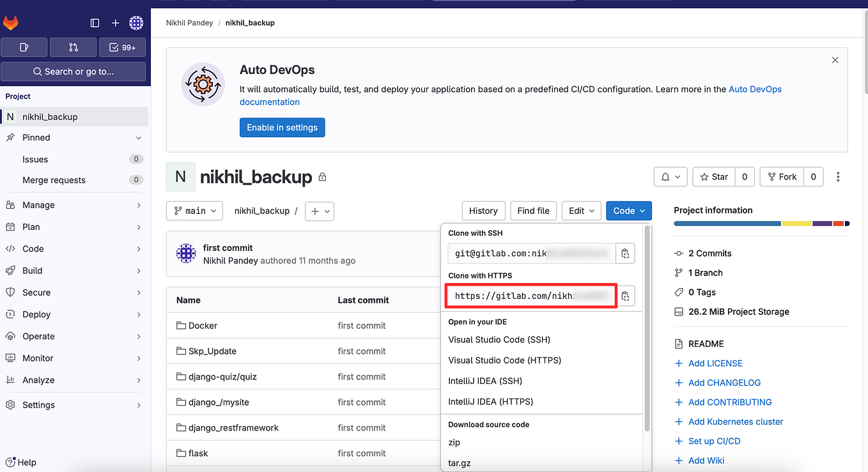Image resolution: width=868 pixels, height=472 pixels.
Task: Open the main branch dropdown
Action: 194,211
